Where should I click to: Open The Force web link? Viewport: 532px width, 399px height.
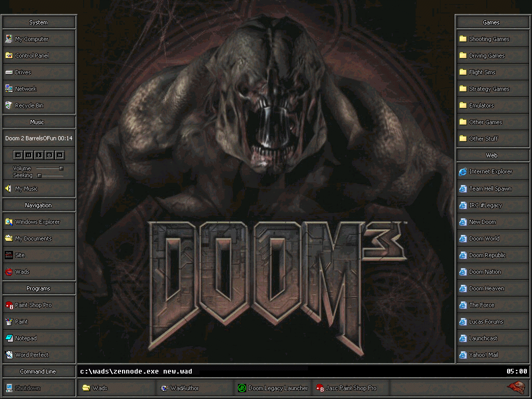tap(493, 305)
